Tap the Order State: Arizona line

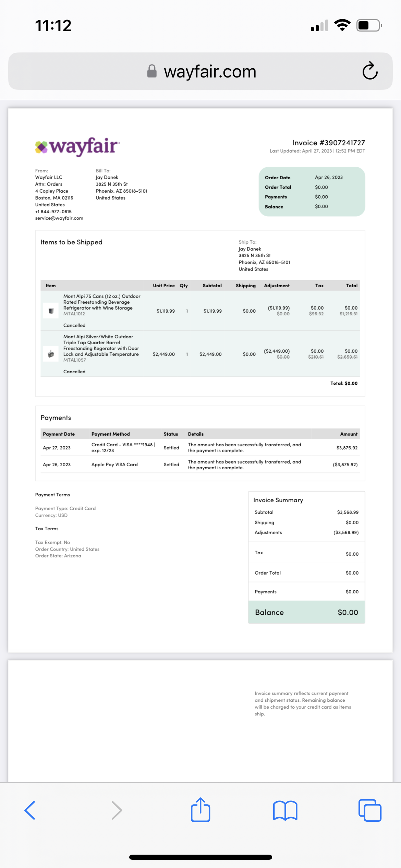tap(58, 556)
